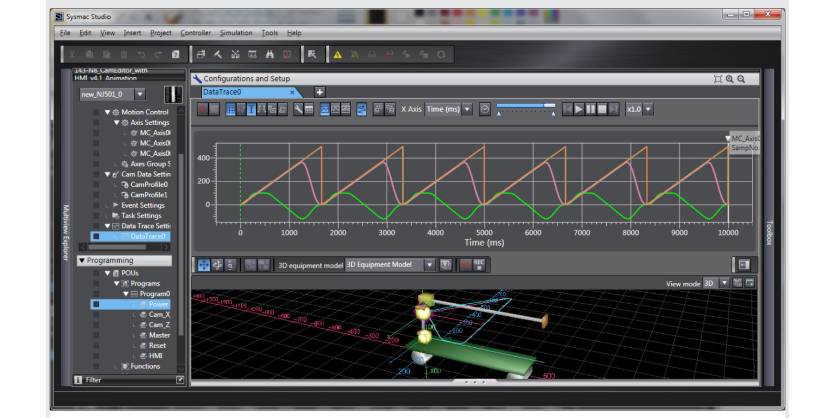Open the 3D Equipment Model dropdown

pyautogui.click(x=429, y=265)
